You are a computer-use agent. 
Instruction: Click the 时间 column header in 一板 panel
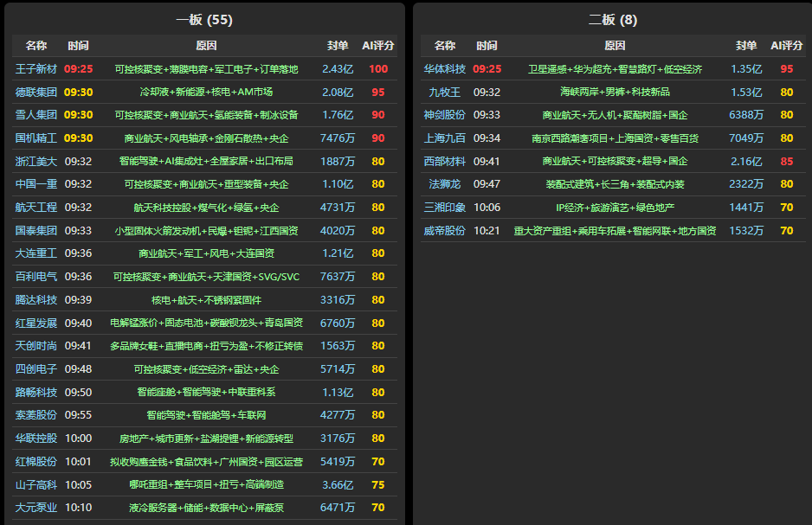point(78,45)
